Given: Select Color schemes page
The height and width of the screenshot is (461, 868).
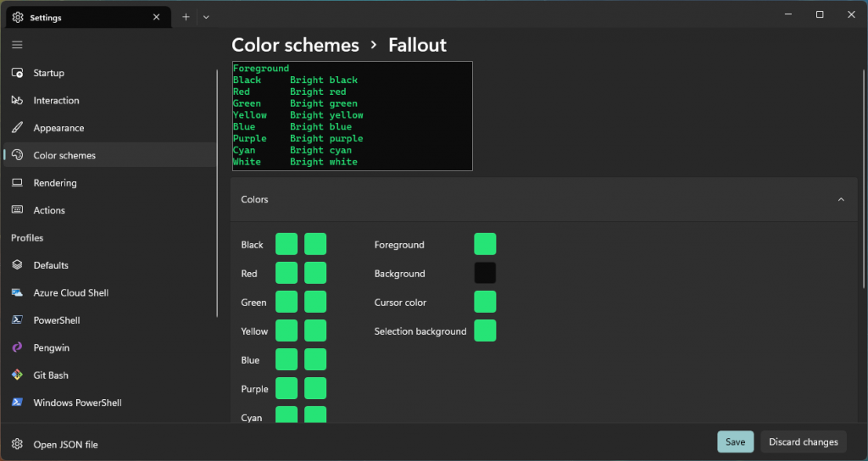Looking at the screenshot, I should (x=110, y=155).
